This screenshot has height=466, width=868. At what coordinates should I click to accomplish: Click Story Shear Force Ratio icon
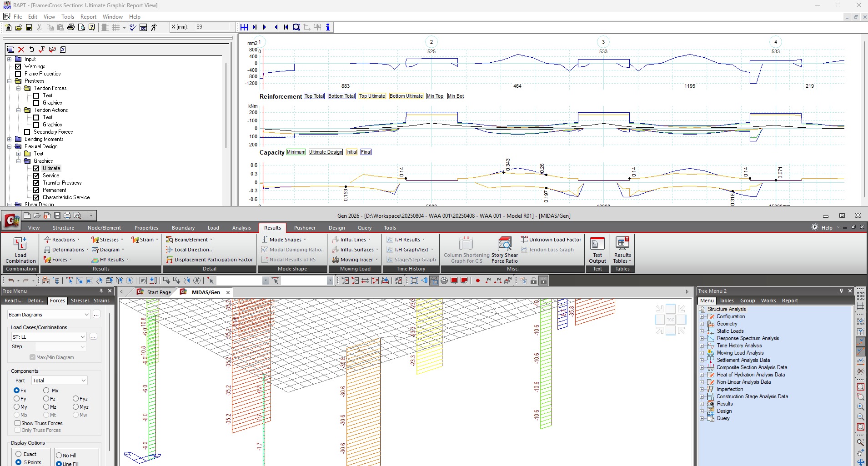[505, 249]
